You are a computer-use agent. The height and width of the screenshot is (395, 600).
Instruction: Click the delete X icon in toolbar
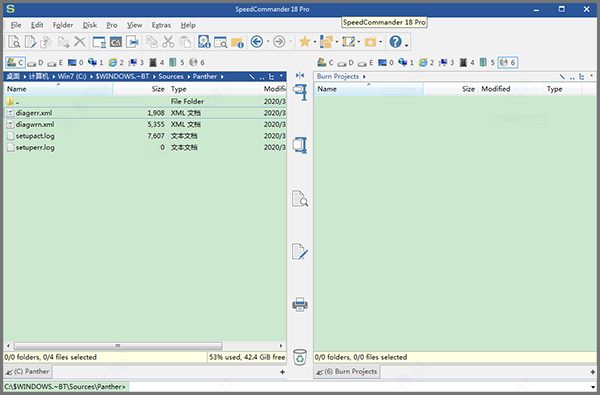[80, 42]
